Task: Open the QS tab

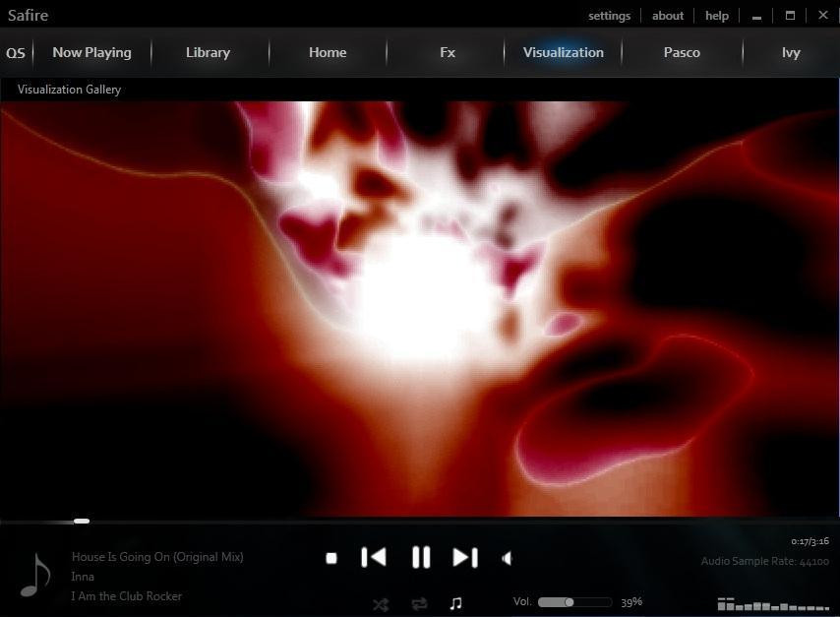Action: (16, 53)
